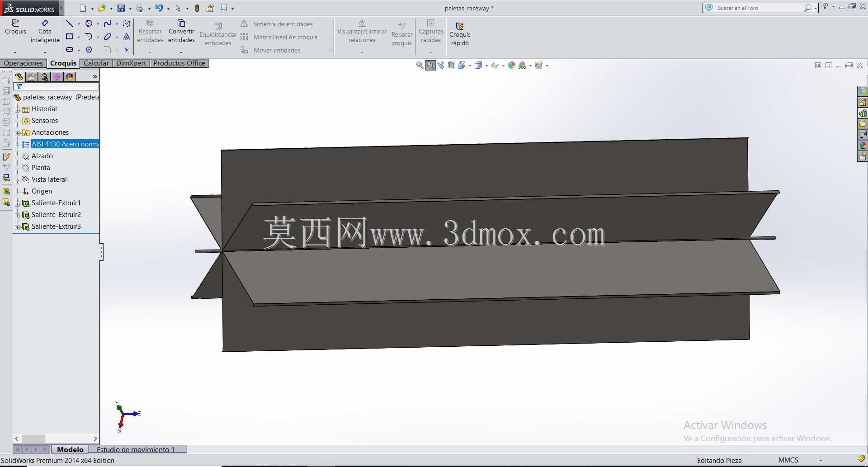This screenshot has width=868, height=467.
Task: Zoom to fit the model view
Action: [x=420, y=65]
